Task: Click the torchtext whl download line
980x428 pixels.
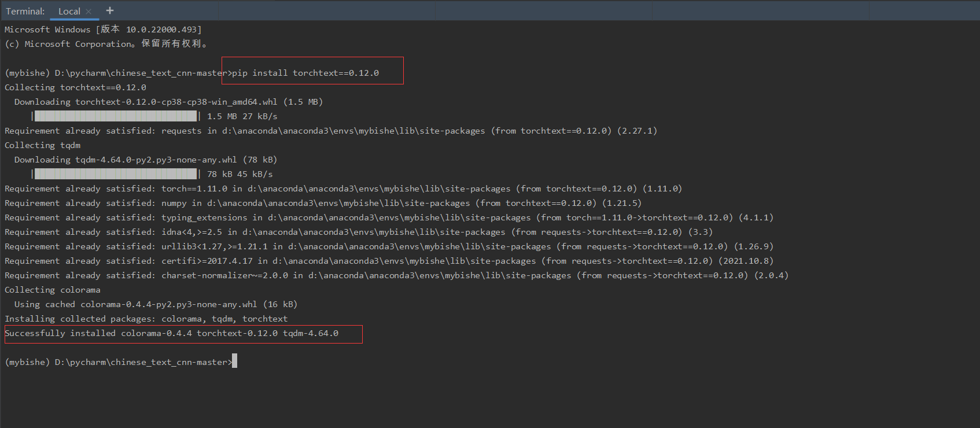Action: (168, 102)
